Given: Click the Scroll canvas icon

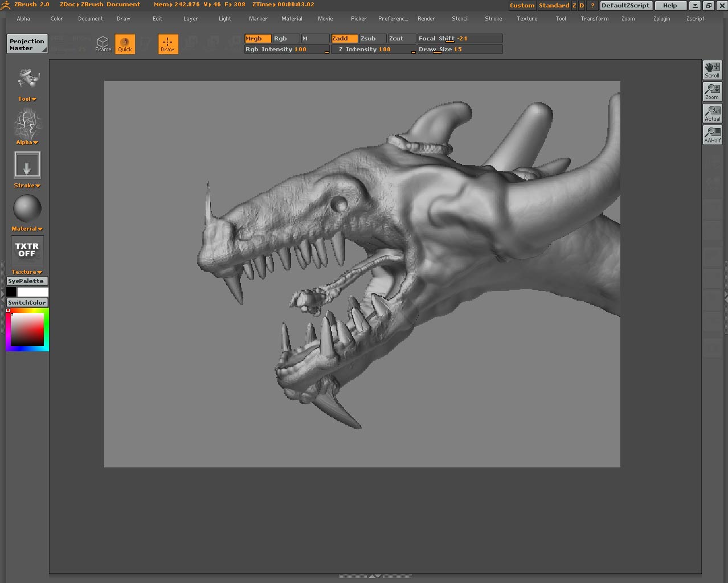Looking at the screenshot, I should [712, 69].
